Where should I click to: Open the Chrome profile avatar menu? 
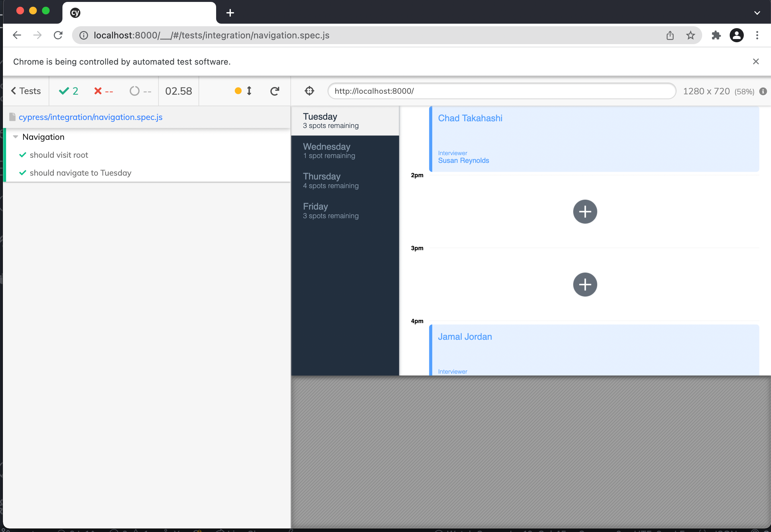pyautogui.click(x=737, y=35)
